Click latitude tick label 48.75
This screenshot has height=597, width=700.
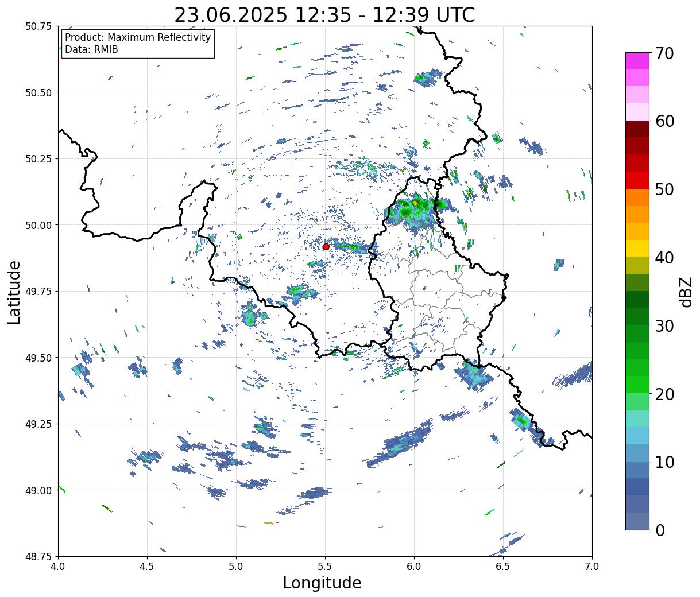tap(38, 556)
